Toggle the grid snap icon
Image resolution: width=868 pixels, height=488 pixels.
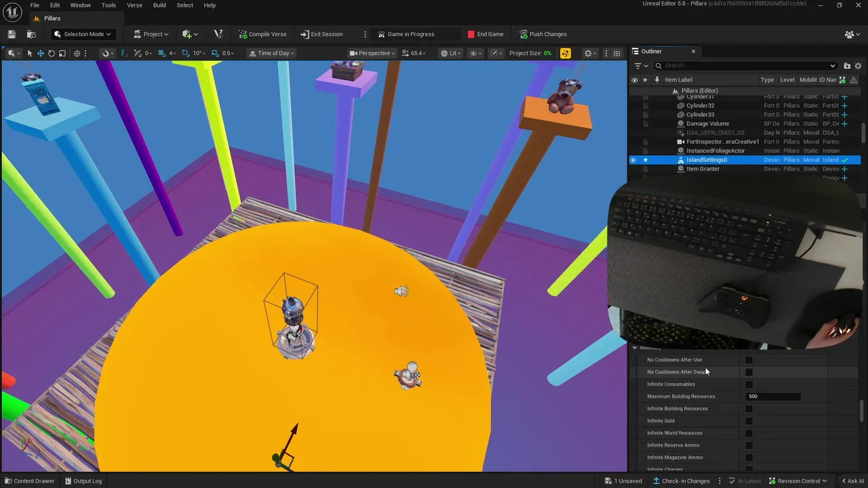pos(162,53)
